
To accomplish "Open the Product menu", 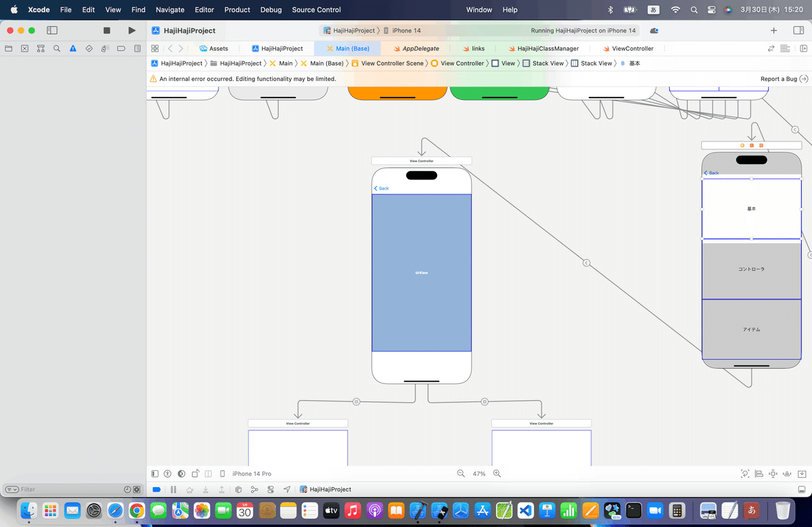I will [237, 9].
